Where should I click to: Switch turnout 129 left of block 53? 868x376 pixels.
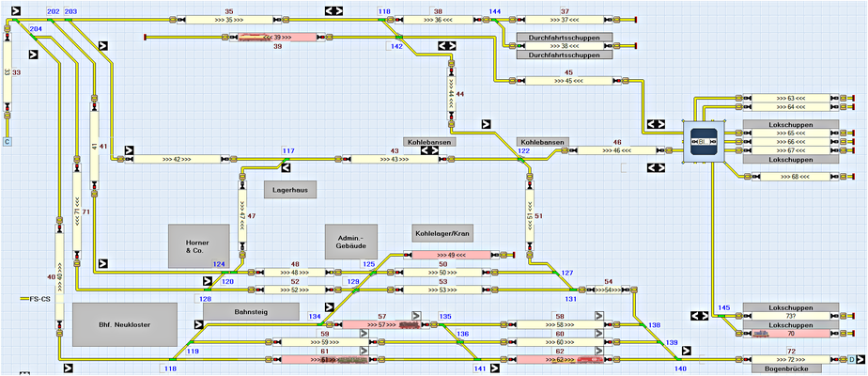(x=356, y=290)
